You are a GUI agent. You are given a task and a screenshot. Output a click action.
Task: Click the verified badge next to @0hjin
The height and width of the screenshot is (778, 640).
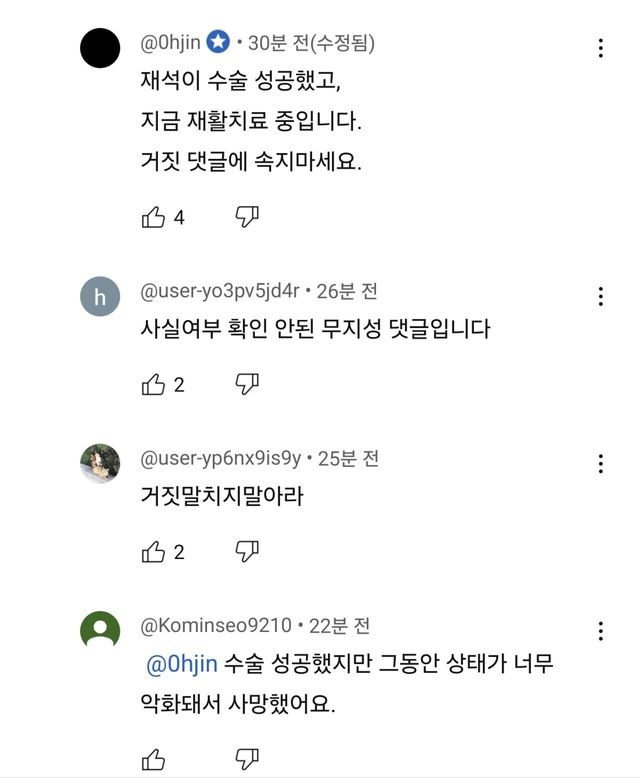(x=218, y=43)
